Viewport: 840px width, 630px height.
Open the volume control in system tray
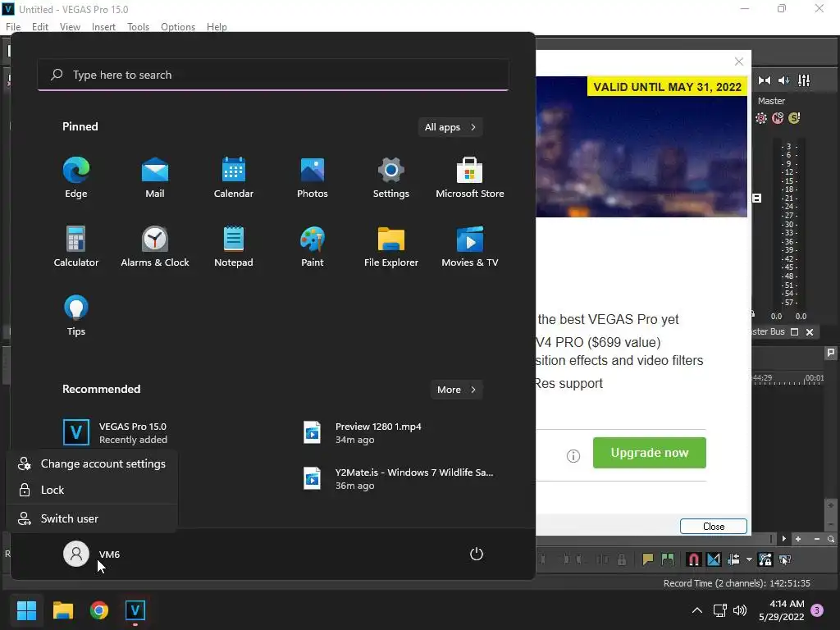[x=740, y=610]
